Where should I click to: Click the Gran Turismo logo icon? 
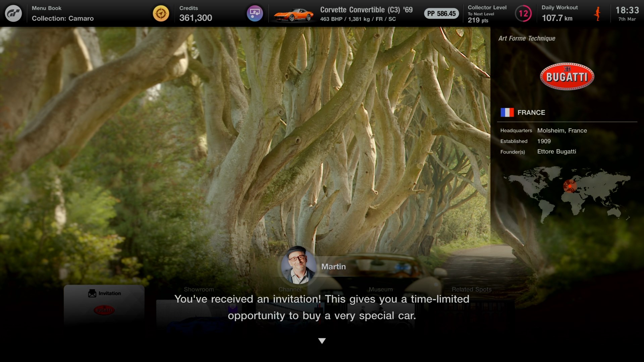point(13,13)
